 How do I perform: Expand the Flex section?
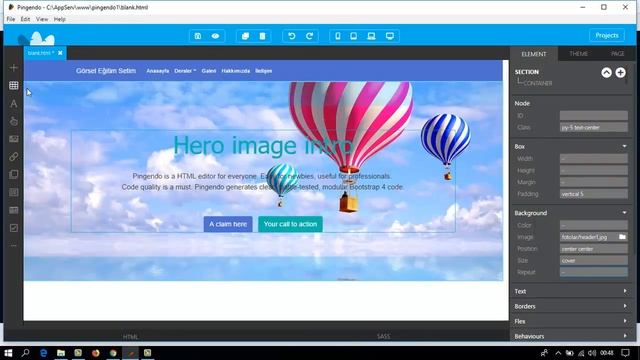pyautogui.click(x=571, y=321)
